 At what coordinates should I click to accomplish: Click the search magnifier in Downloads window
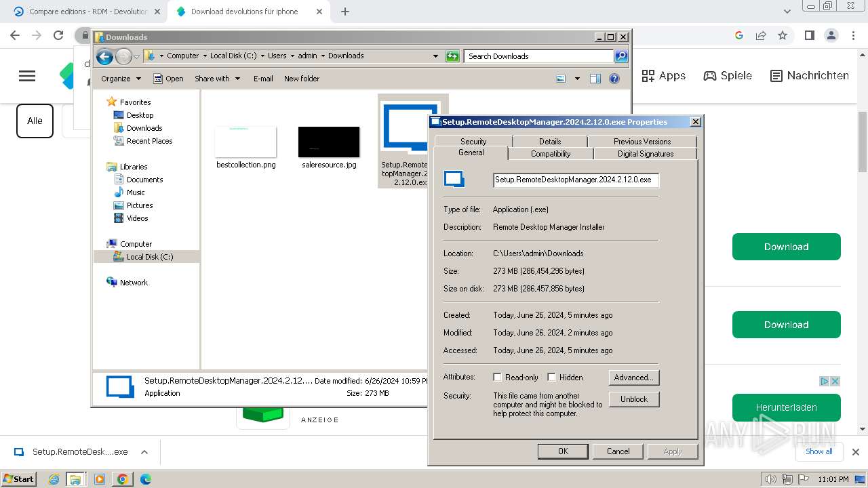(620, 56)
